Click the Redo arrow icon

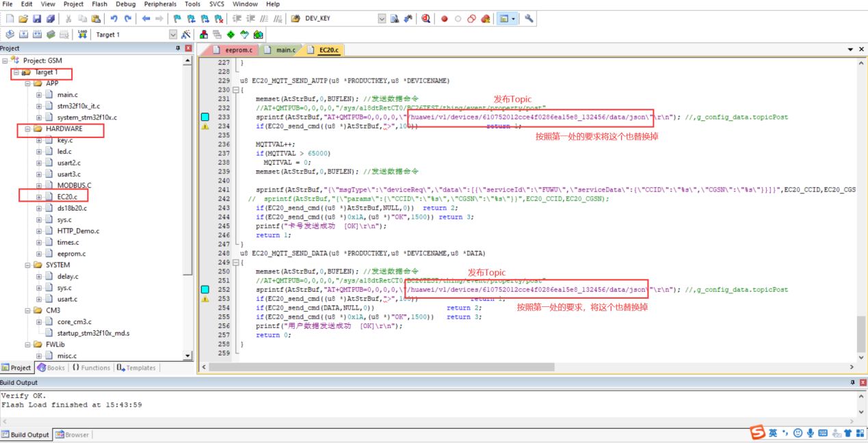coord(128,18)
